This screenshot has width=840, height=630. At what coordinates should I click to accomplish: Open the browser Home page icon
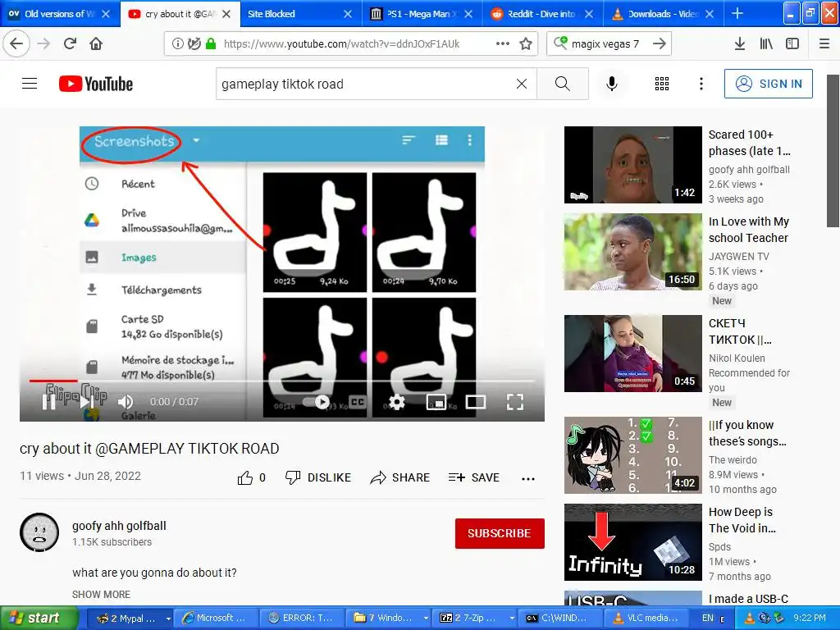[96, 43]
